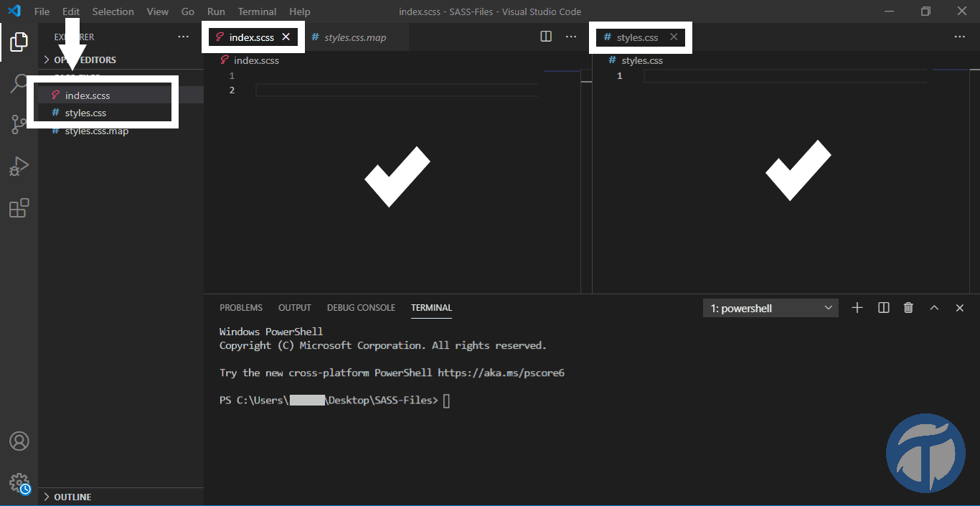The width and height of the screenshot is (980, 506).
Task: Open the Manage gear icon
Action: 19,482
